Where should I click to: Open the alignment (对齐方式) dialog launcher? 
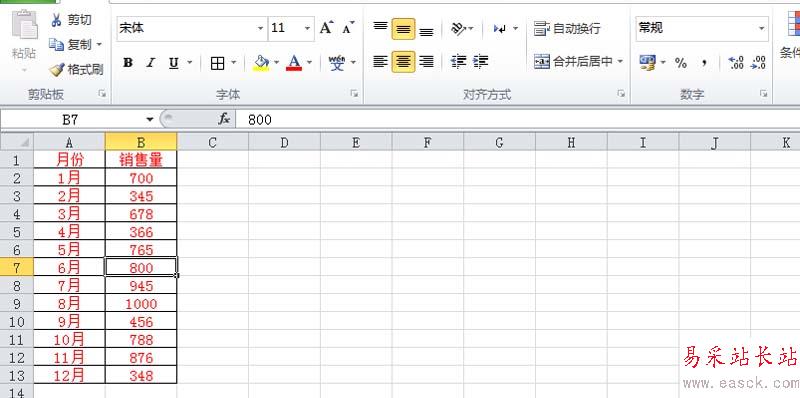[621, 94]
